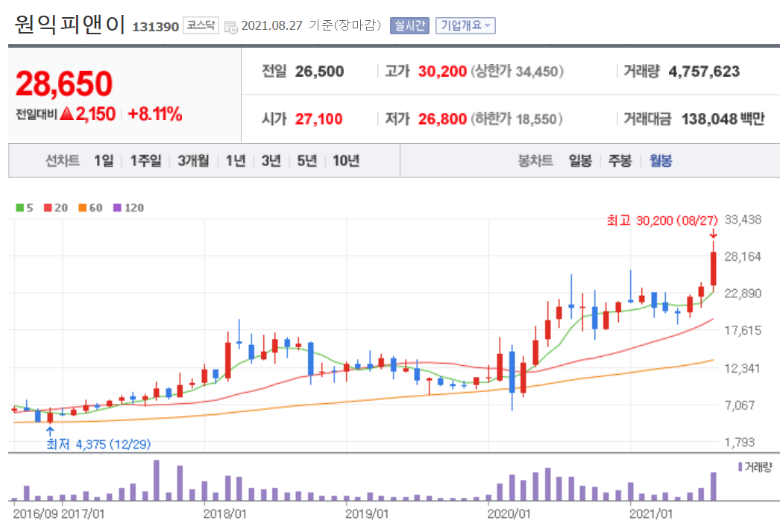Select the 1주일 line chart tab

coord(145,161)
